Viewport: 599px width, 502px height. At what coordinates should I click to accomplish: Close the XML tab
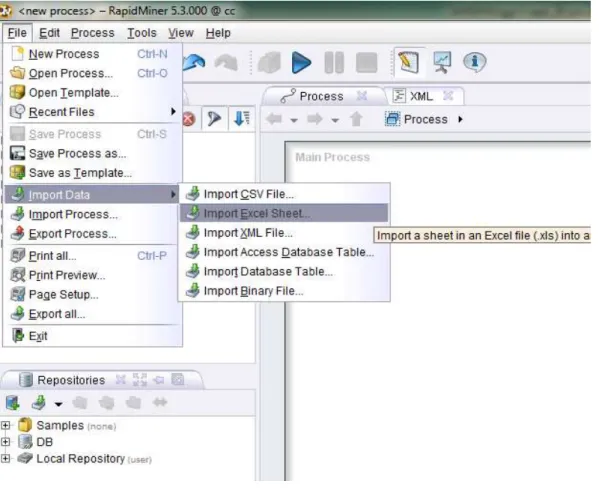point(448,96)
